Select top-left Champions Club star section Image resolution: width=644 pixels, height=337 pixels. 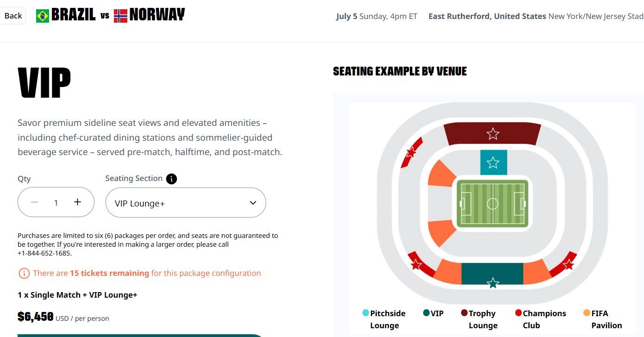click(x=411, y=152)
